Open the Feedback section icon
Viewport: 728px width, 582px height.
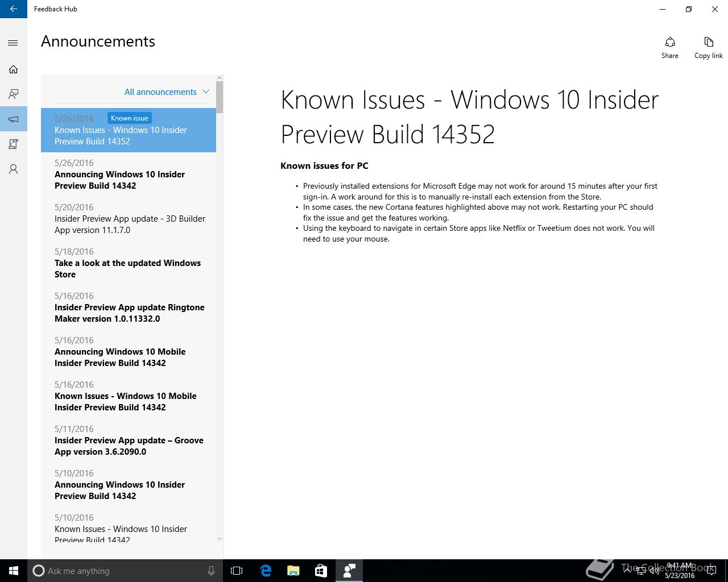pyautogui.click(x=14, y=94)
